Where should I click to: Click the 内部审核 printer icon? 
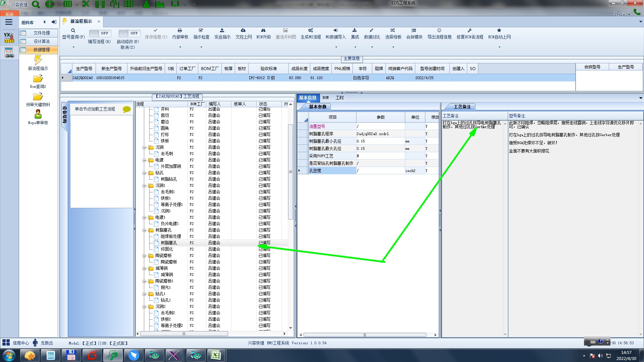(180, 31)
